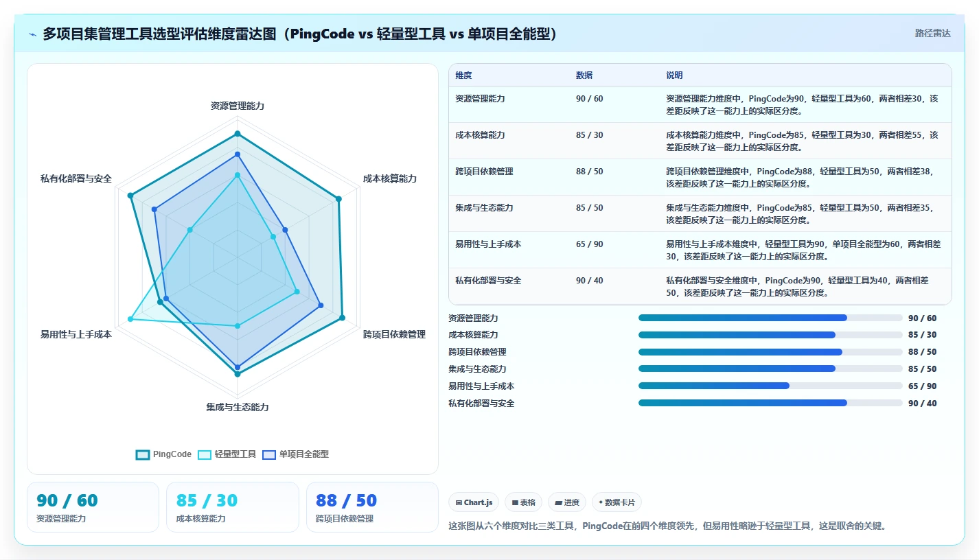Click the chart title heading text
This screenshot has width=979, height=560.
[299, 34]
